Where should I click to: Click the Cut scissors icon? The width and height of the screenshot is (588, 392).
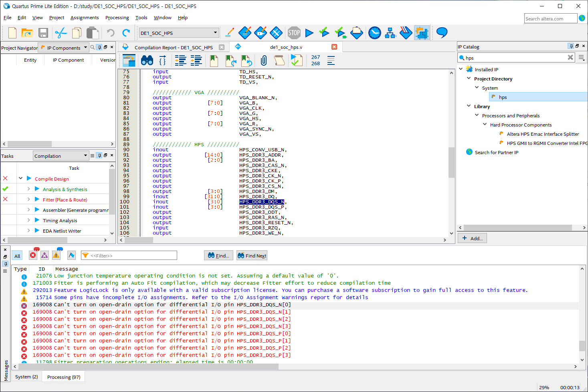tap(61, 33)
